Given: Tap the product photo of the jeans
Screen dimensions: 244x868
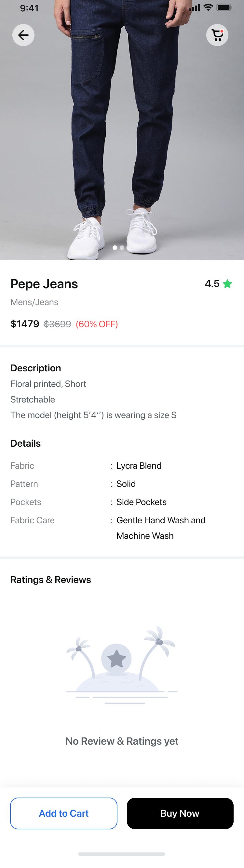Looking at the screenshot, I should click(x=122, y=130).
